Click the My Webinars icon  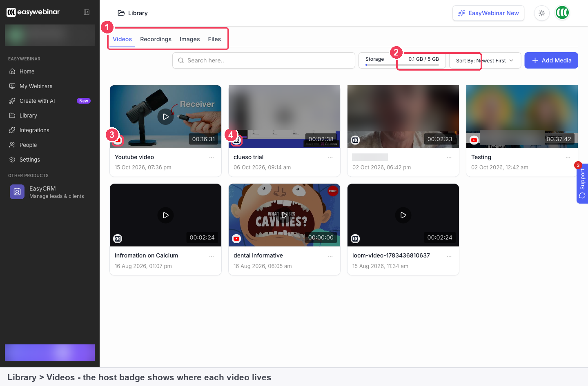(x=12, y=86)
